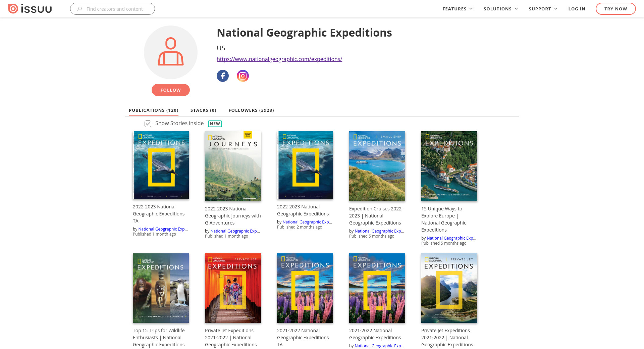Expand the Support dropdown
This screenshot has width=644, height=349.
coord(543,9)
